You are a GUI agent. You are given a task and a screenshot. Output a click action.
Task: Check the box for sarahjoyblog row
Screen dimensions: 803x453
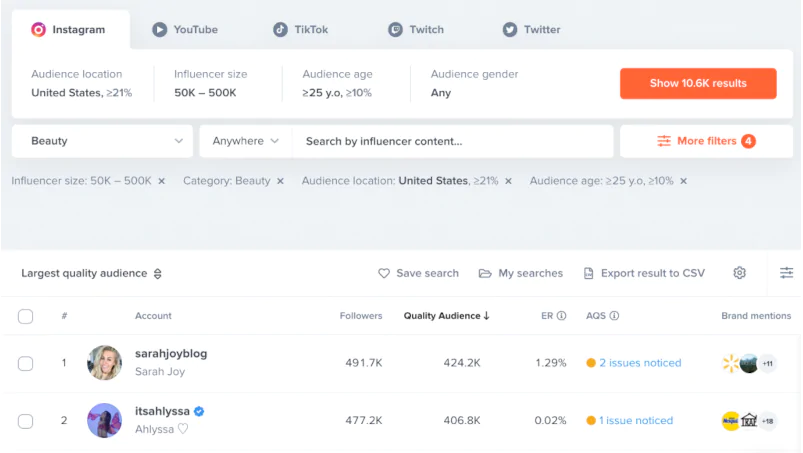coord(26,363)
